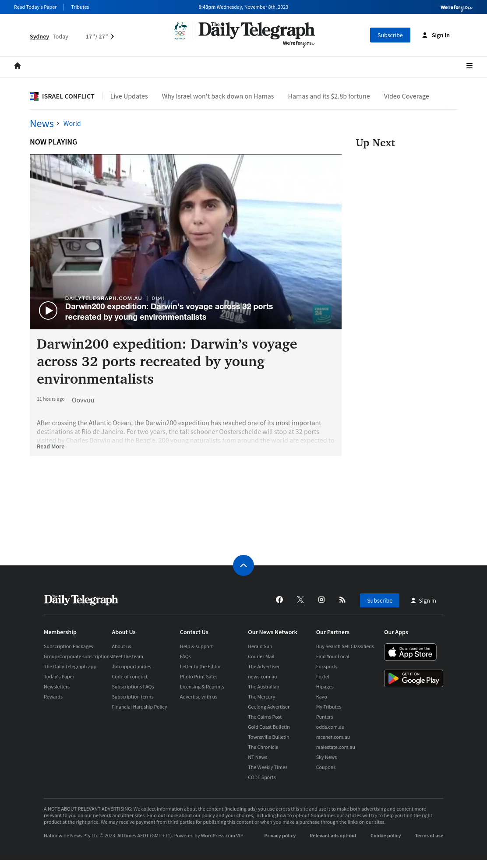Image resolution: width=487 pixels, height=868 pixels.
Task: Open Photo Print Sales link
Action: [199, 677]
